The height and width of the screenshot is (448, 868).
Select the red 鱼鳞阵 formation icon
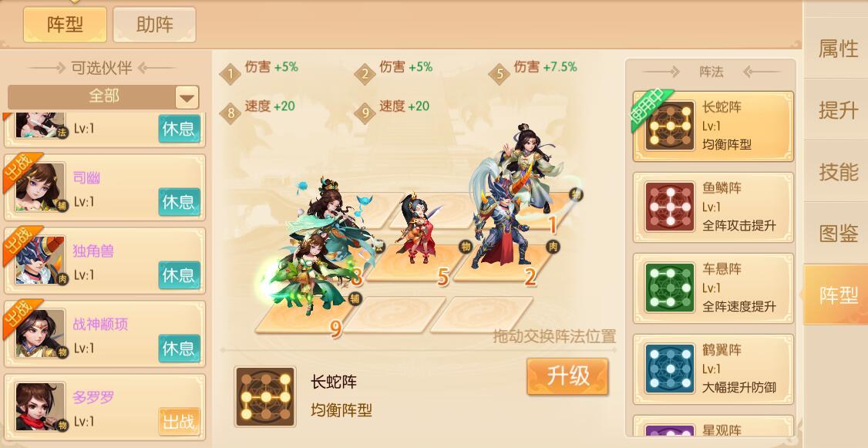[670, 207]
